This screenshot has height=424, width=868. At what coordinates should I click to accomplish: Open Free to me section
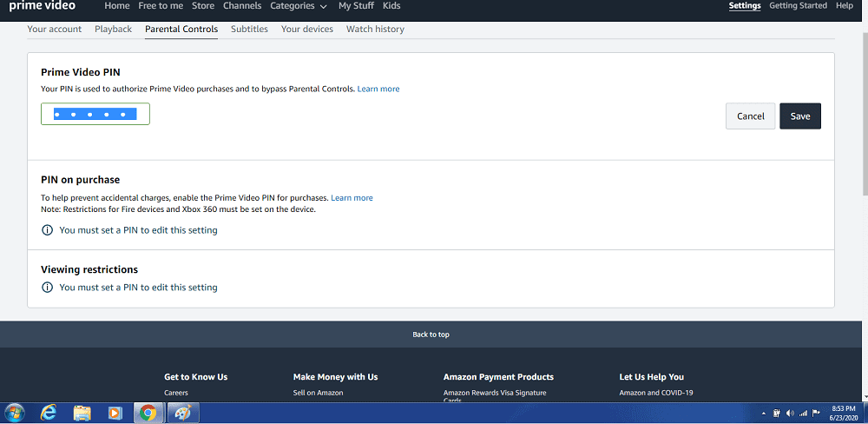pos(161,5)
